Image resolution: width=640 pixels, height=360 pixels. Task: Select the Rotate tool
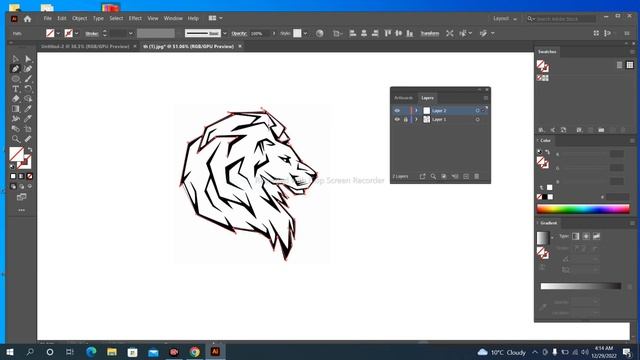(28, 89)
